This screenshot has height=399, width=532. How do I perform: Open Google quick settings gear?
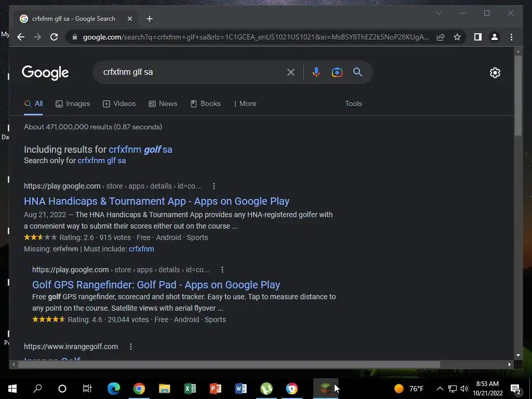495,73
